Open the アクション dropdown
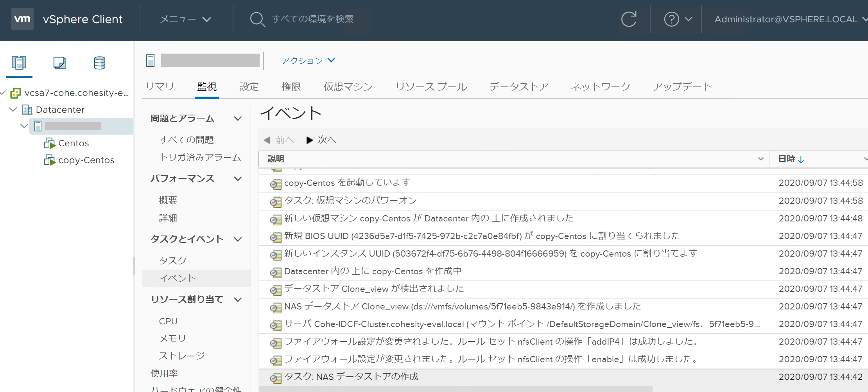 pos(308,61)
